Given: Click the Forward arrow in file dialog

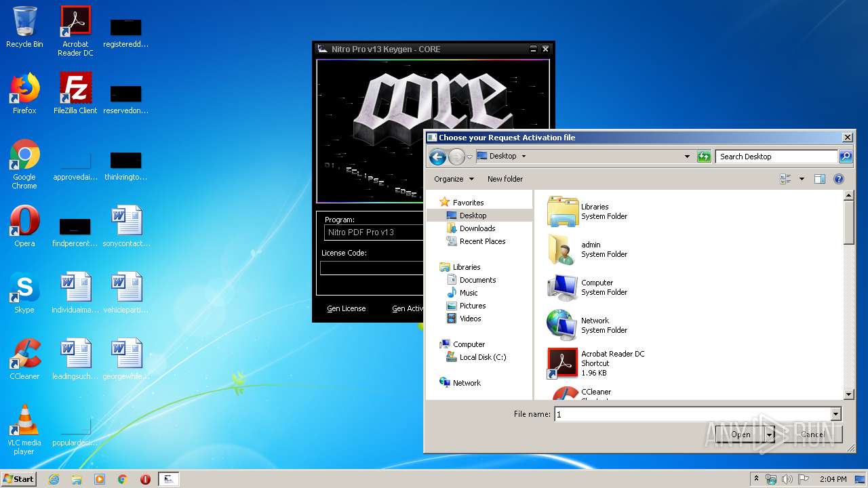Looking at the screenshot, I should coord(456,157).
